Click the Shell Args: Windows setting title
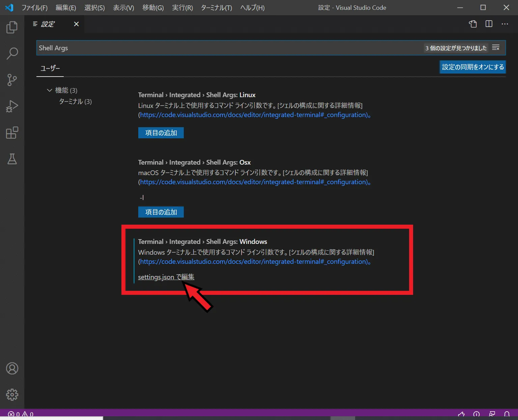518x420 pixels. click(202, 242)
